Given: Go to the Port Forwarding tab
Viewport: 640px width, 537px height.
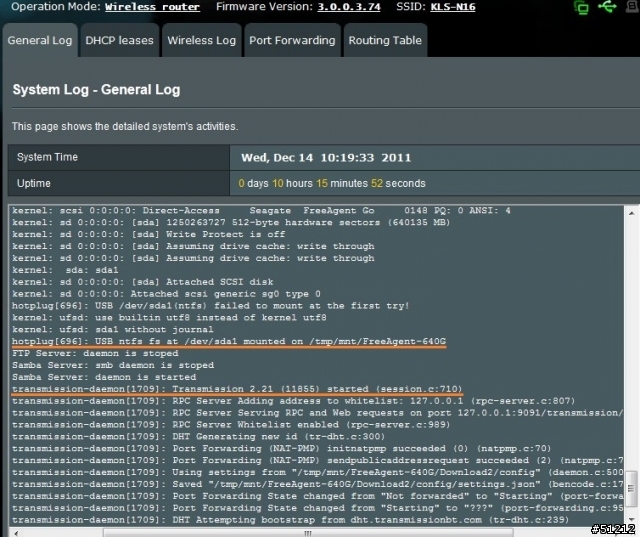Looking at the screenshot, I should click(x=292, y=41).
